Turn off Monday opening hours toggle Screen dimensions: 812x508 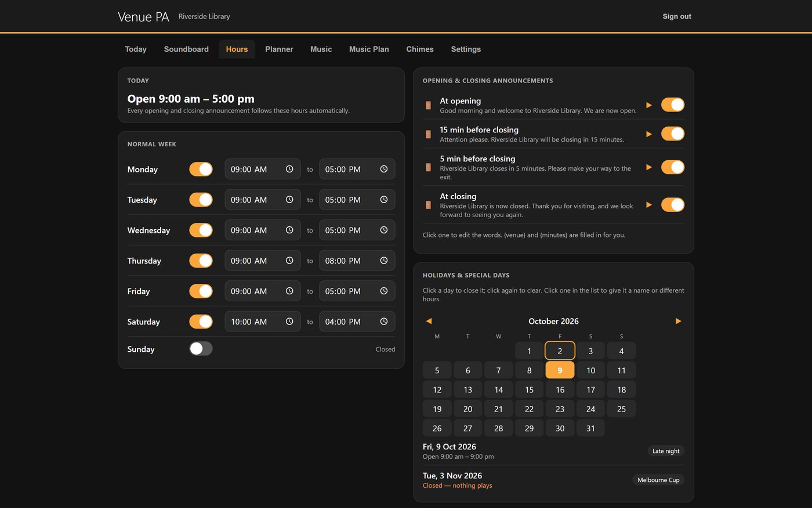tap(201, 169)
